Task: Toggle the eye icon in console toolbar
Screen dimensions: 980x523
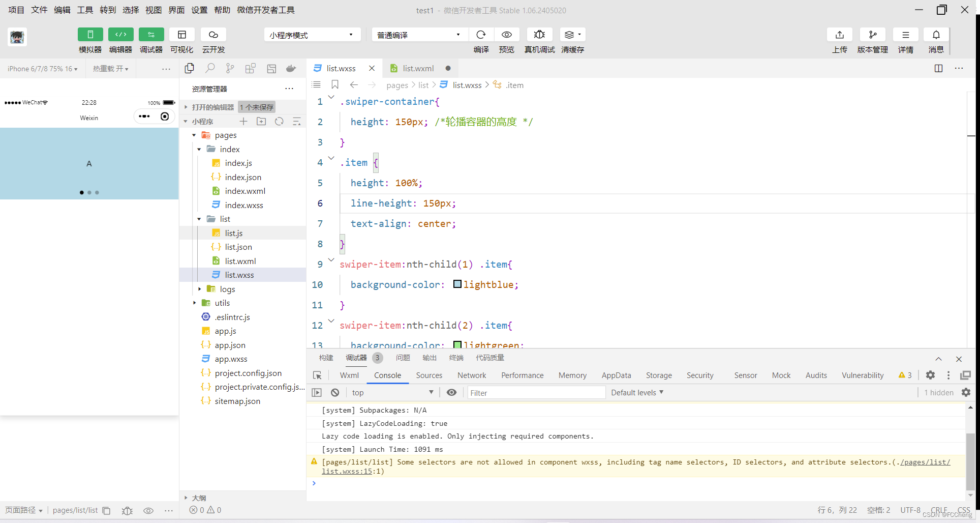Action: pos(451,392)
